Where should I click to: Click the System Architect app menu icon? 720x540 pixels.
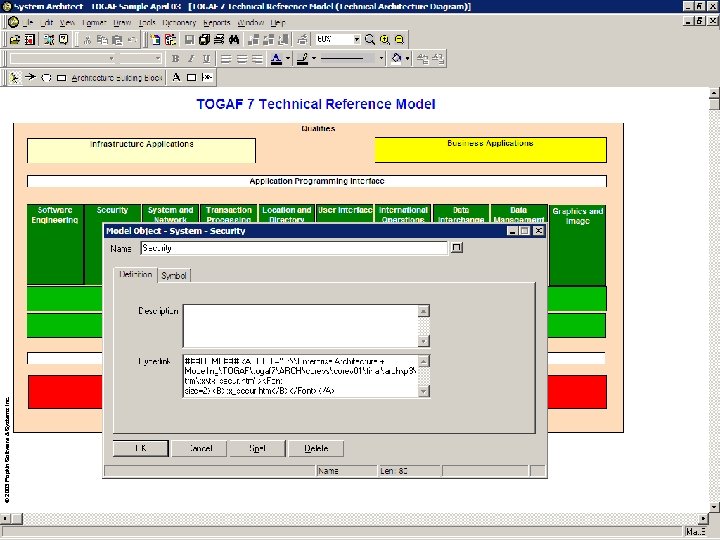coord(13,22)
